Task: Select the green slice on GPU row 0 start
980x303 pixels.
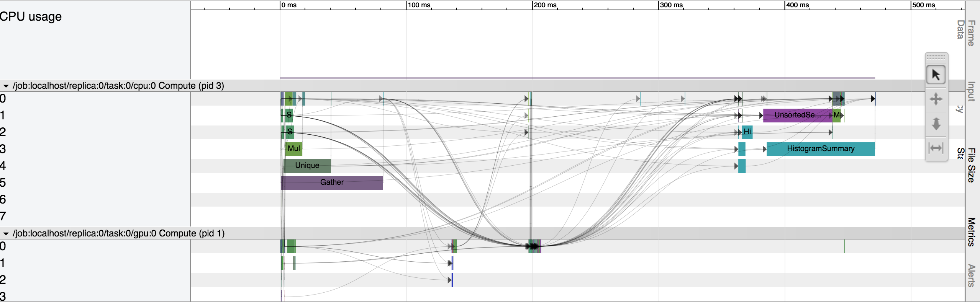Action: click(x=291, y=246)
